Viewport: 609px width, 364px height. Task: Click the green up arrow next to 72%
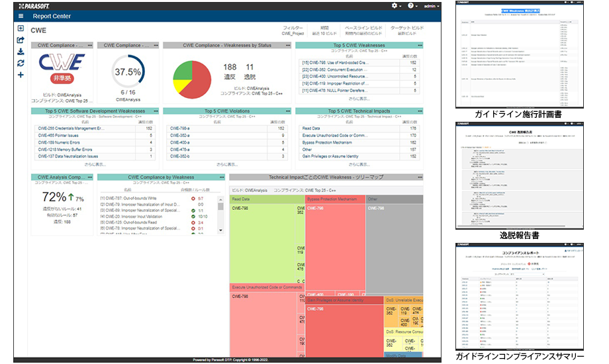pyautogui.click(x=71, y=197)
